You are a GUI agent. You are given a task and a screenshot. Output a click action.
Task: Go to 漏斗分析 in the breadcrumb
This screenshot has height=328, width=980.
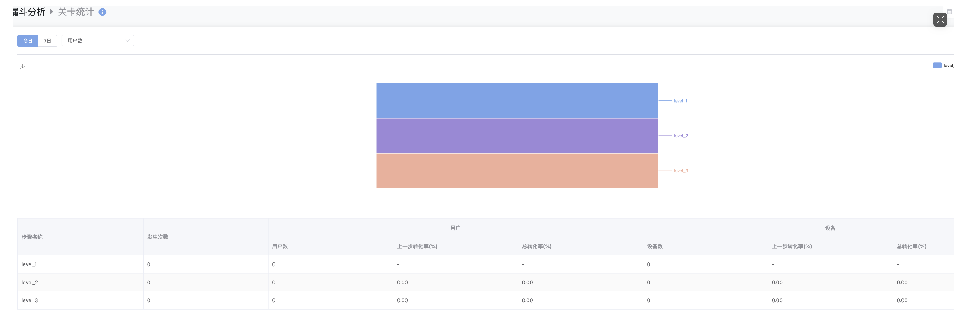point(29,12)
